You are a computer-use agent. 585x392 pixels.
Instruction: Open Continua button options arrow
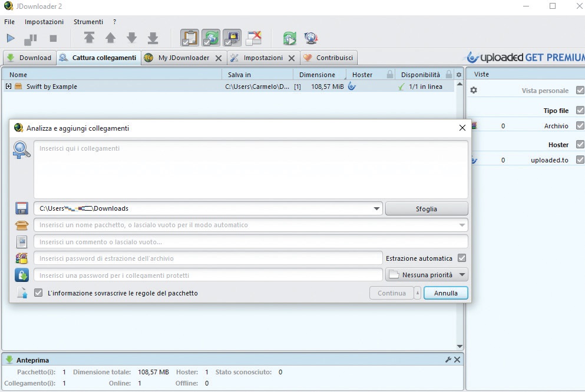[418, 293]
